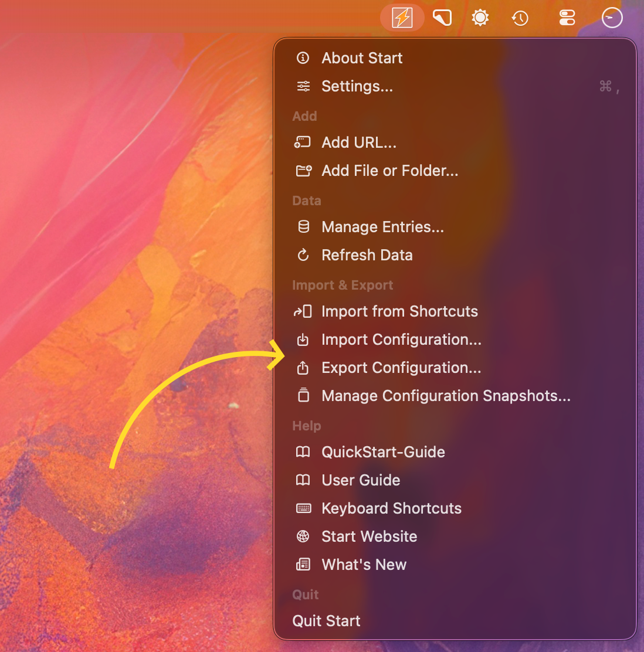Click the globe icon beside Start Website
This screenshot has height=652, width=644.
303,536
